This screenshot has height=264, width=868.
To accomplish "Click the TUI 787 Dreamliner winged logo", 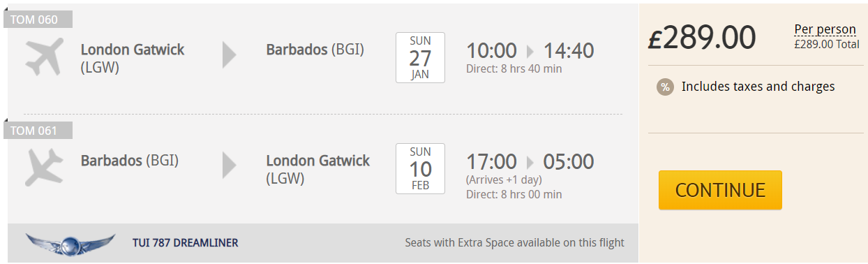I will coord(70,244).
